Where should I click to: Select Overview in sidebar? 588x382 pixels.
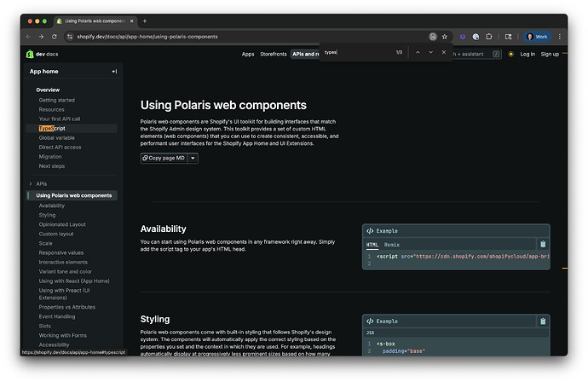pos(48,90)
